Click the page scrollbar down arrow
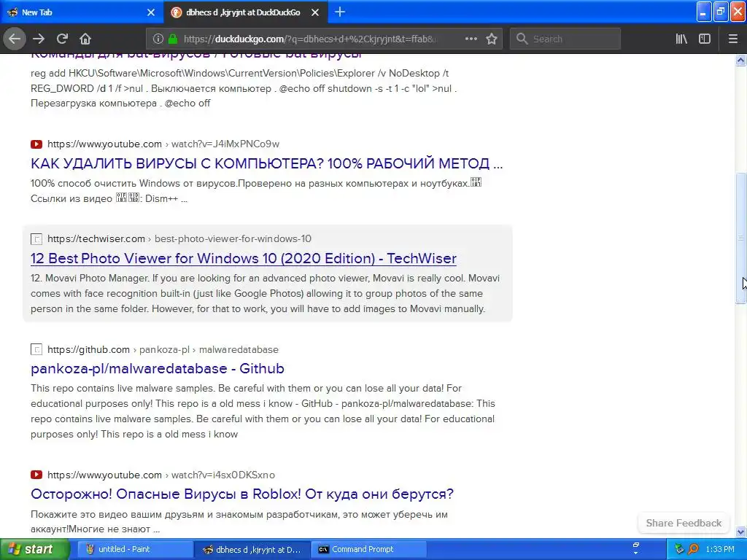Screen dimensions: 747x560 (x=741, y=532)
